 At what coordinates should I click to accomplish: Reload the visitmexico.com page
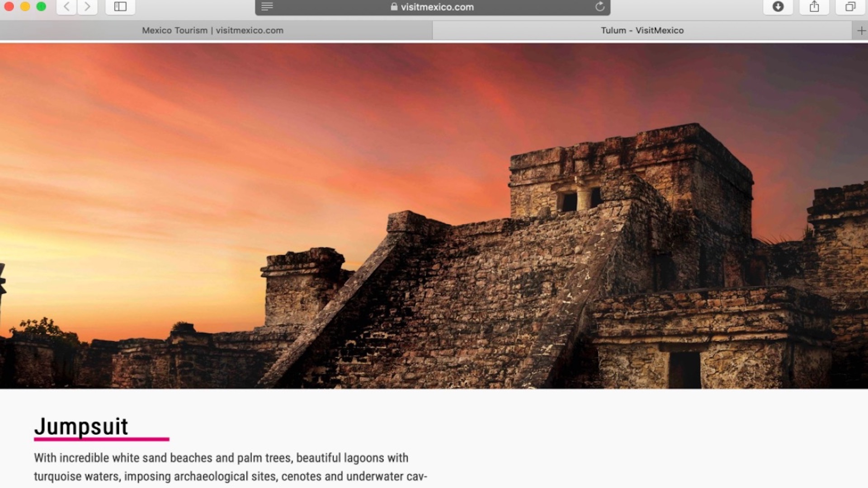coord(600,7)
